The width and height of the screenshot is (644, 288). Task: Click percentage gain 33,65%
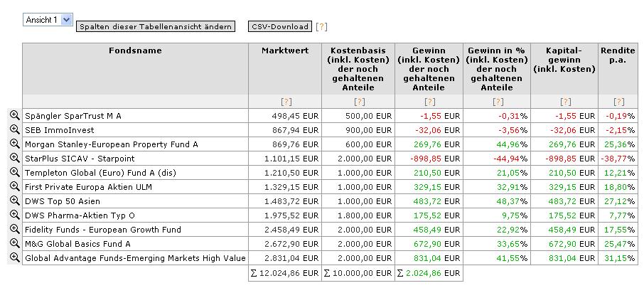tap(512, 244)
